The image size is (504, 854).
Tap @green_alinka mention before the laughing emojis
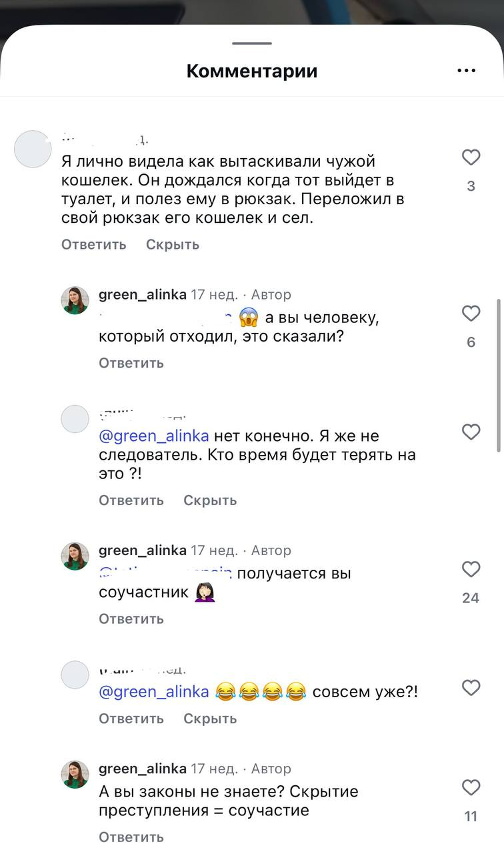coord(154,692)
